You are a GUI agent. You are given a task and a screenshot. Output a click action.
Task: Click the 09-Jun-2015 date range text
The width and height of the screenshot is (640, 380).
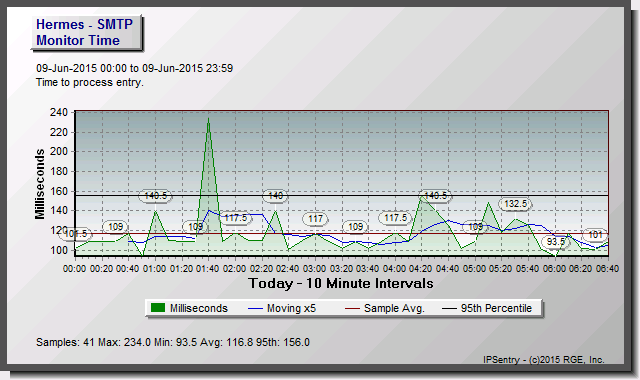coord(135,68)
